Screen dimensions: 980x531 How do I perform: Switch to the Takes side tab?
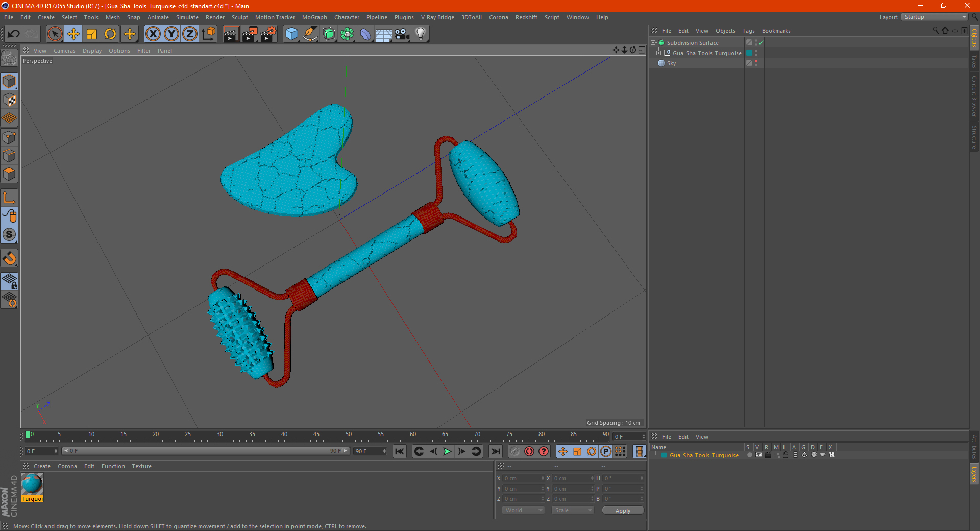(x=974, y=61)
